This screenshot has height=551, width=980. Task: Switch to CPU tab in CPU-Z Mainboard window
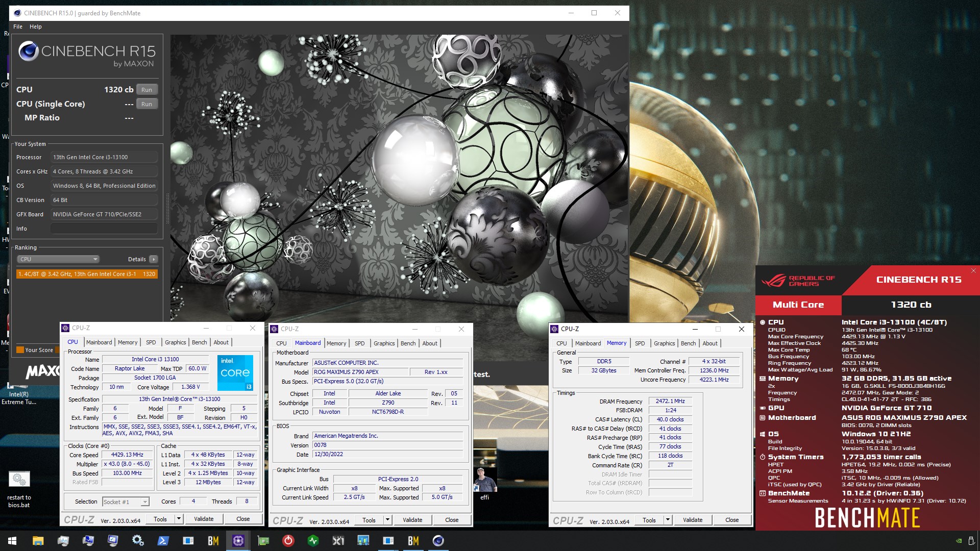click(281, 343)
